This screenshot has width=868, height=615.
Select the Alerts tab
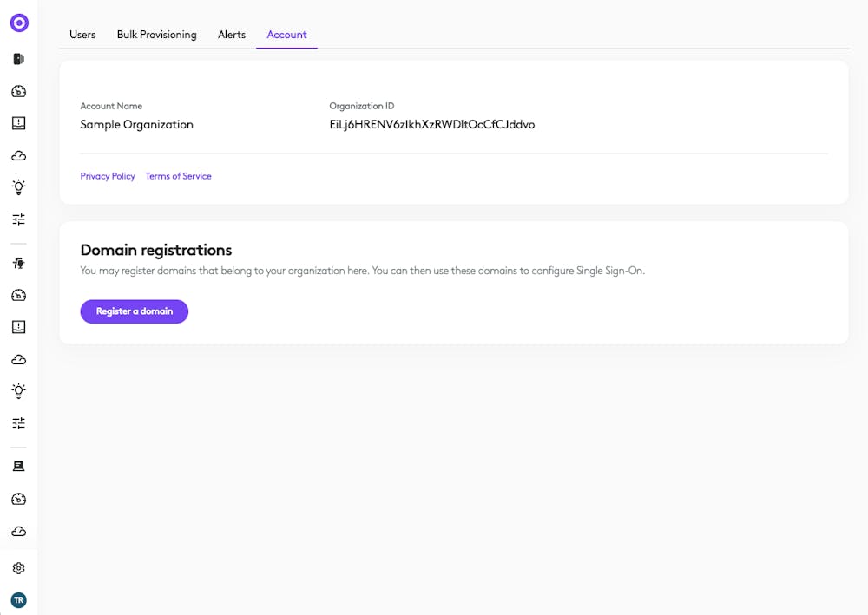[x=232, y=35]
